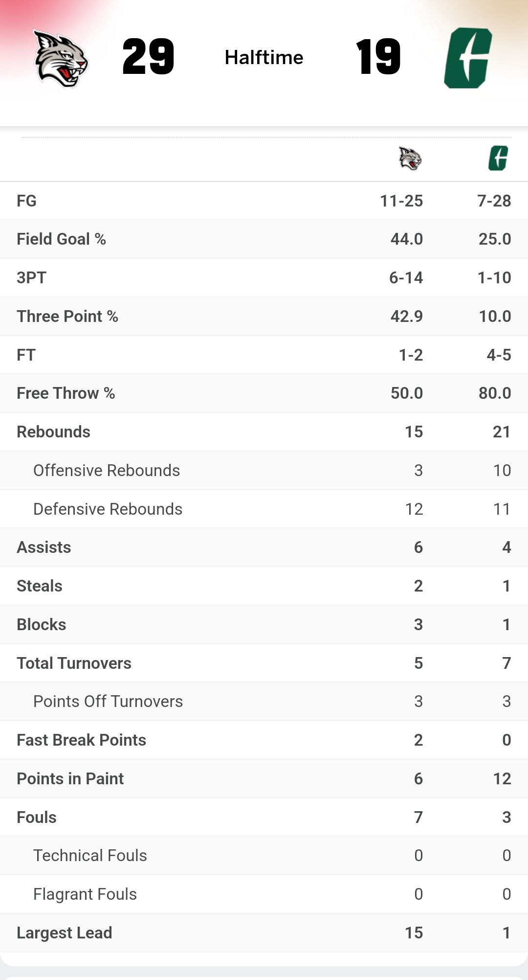Tap the wildcat team logo beside score 29
The image size is (528, 980).
click(x=61, y=59)
